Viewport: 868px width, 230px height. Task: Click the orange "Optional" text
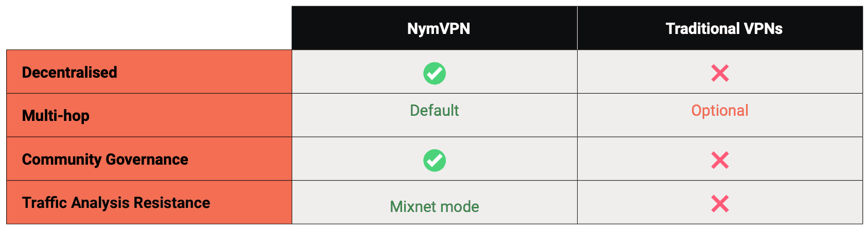click(720, 111)
